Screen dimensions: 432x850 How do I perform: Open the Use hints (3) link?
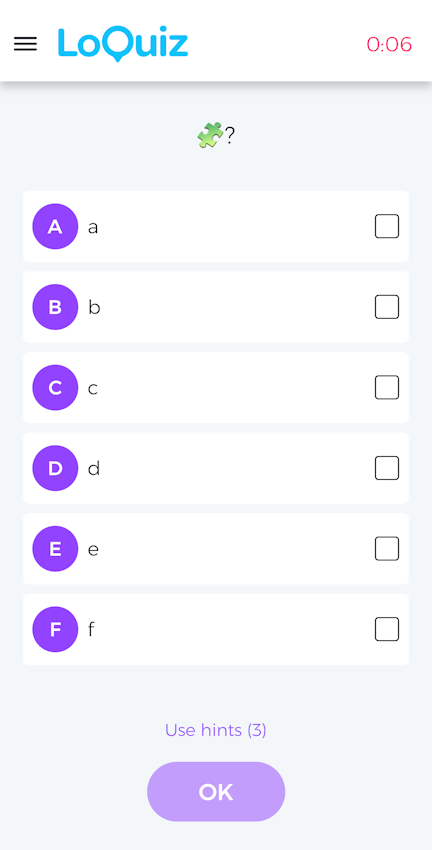216,730
